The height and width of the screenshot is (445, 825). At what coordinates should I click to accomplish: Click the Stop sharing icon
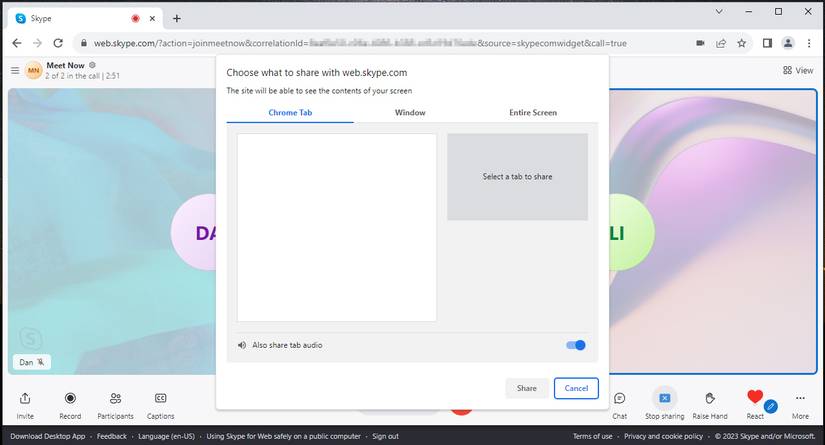pyautogui.click(x=664, y=398)
